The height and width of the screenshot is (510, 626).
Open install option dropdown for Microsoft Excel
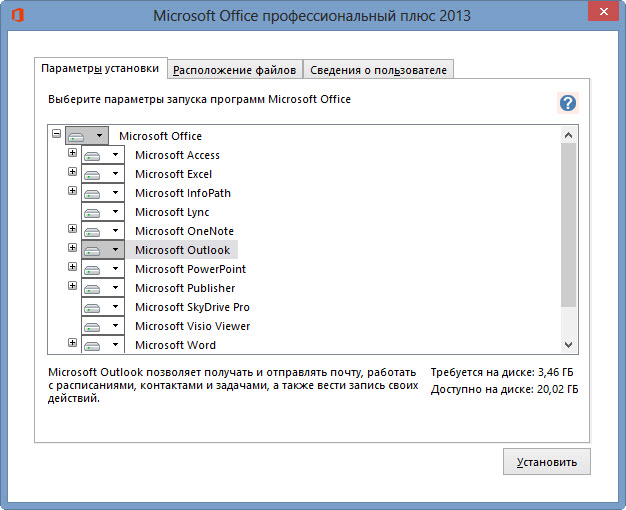tap(103, 174)
